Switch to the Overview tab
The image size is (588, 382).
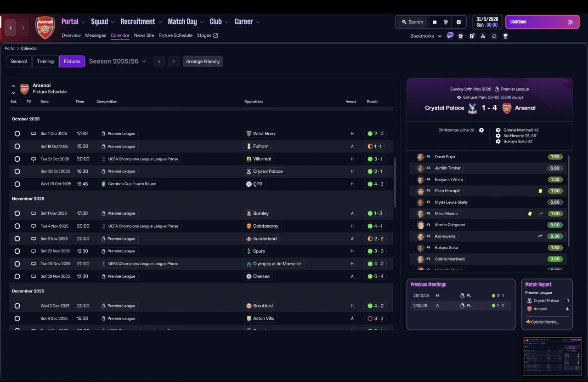click(x=71, y=35)
